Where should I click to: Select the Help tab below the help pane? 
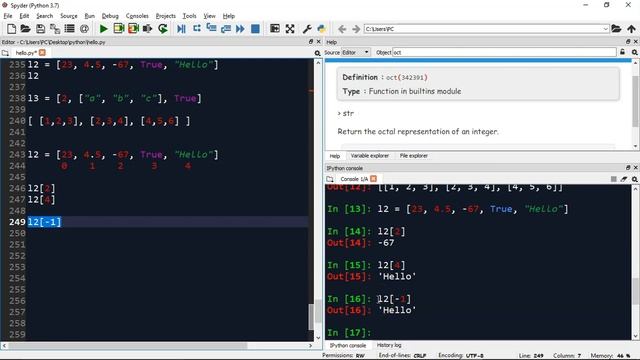click(x=335, y=156)
